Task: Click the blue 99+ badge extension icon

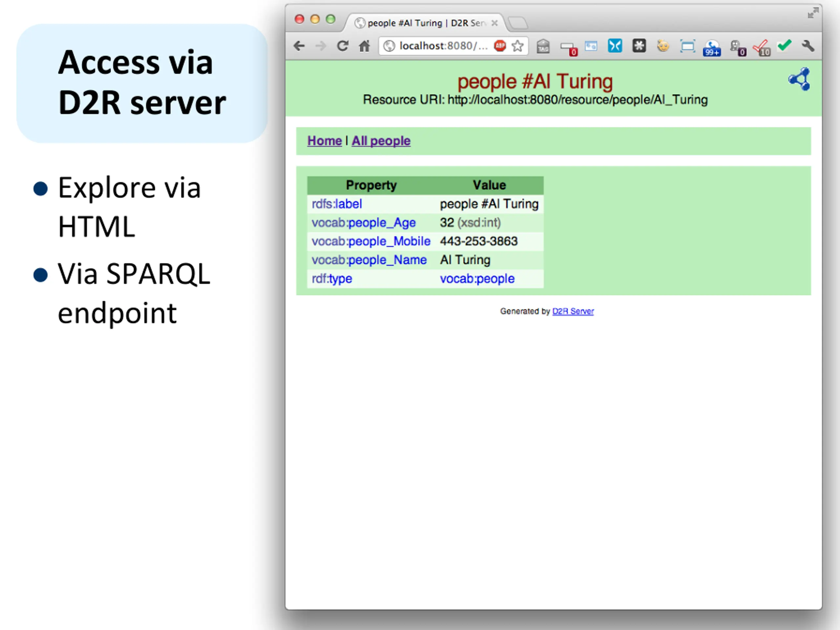Action: [711, 48]
